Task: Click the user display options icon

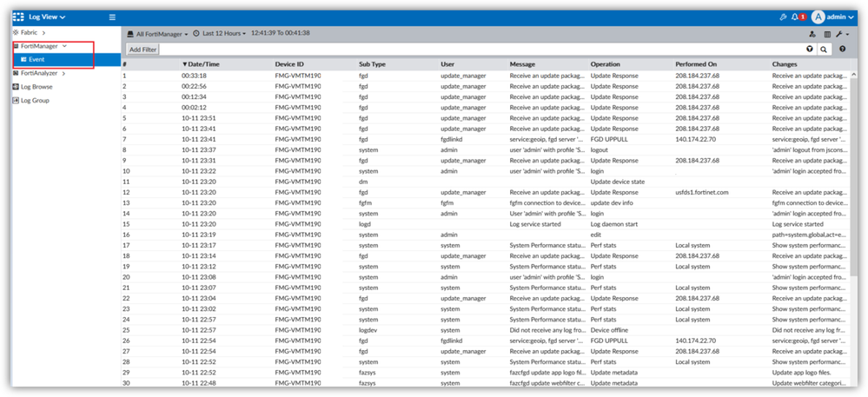Action: [812, 35]
